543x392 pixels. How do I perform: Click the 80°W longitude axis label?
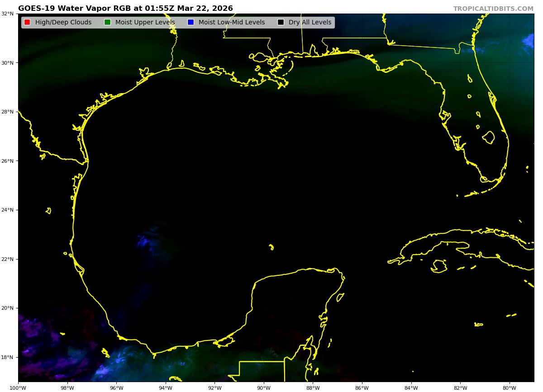(510, 387)
